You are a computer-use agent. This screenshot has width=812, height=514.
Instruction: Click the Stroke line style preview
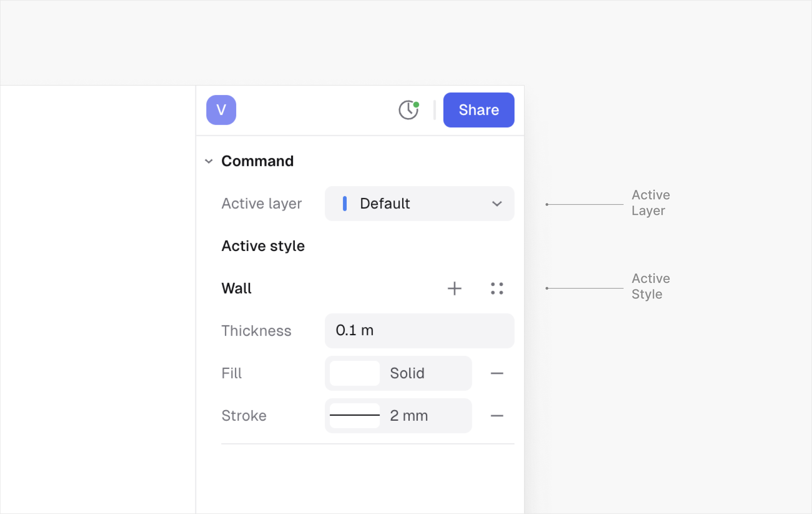355,416
